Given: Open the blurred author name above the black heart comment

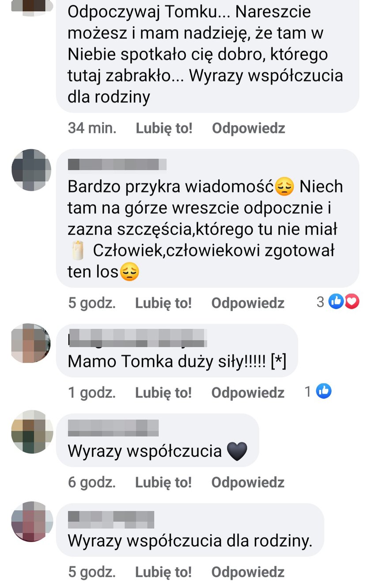Looking at the screenshot, I should [113, 428].
